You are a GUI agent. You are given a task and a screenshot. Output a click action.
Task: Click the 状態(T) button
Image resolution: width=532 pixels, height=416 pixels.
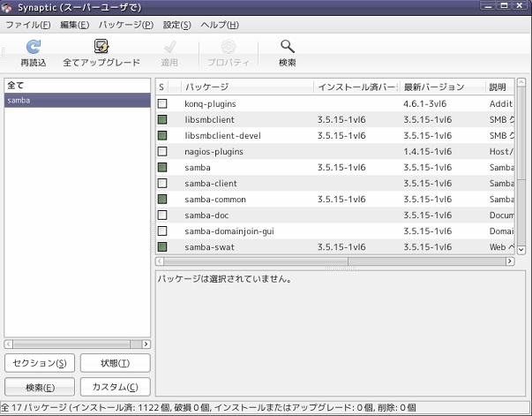coord(116,363)
